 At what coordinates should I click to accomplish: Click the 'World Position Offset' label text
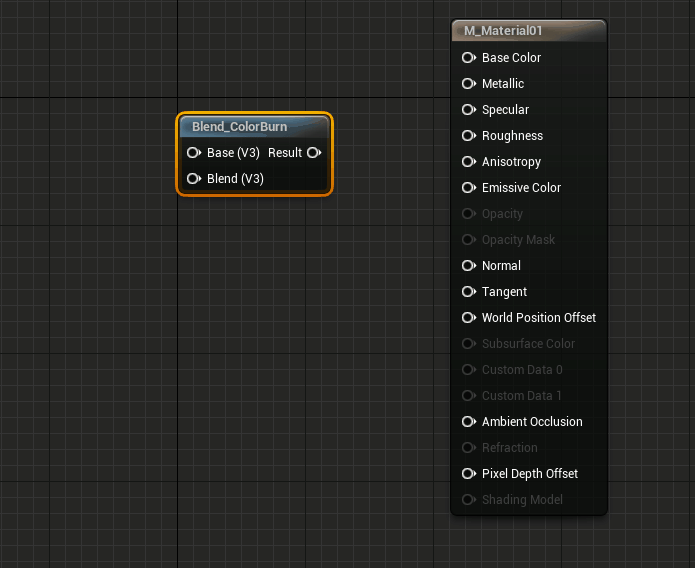coord(539,317)
